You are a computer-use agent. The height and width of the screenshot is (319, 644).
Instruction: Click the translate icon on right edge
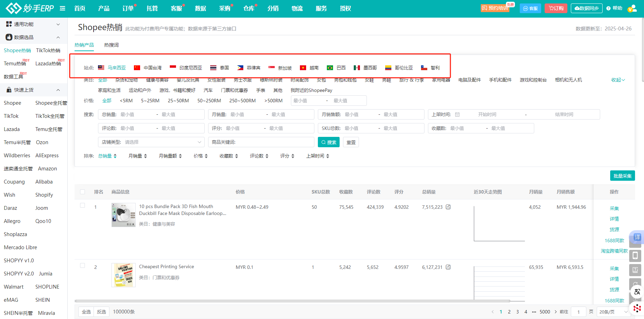[x=637, y=237]
